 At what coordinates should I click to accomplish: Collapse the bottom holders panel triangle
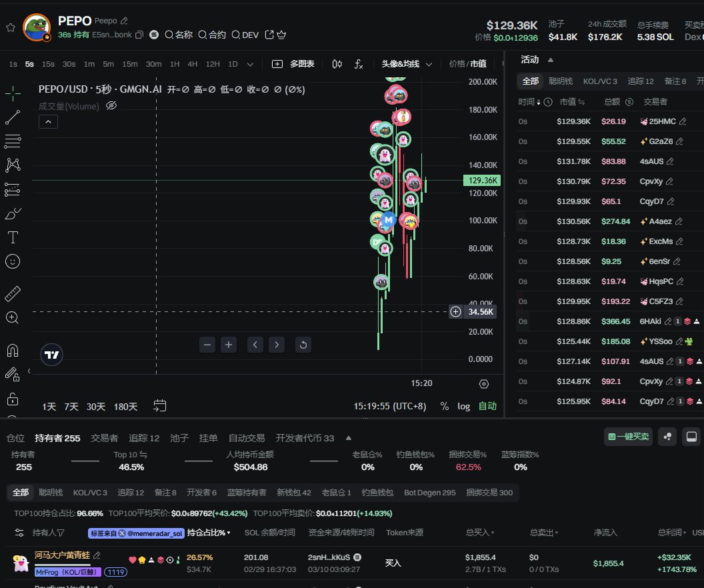pyautogui.click(x=349, y=438)
